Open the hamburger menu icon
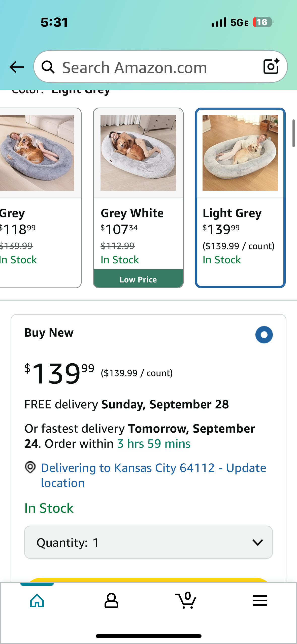297x644 pixels. point(260,601)
